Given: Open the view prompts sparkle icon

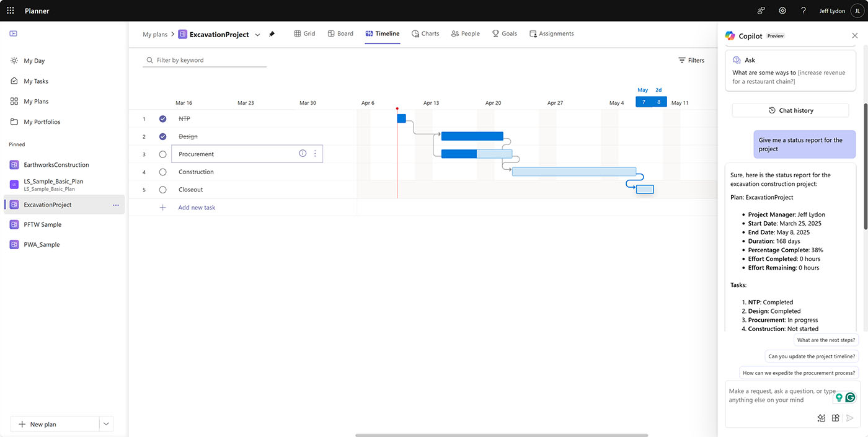Looking at the screenshot, I should [821, 418].
